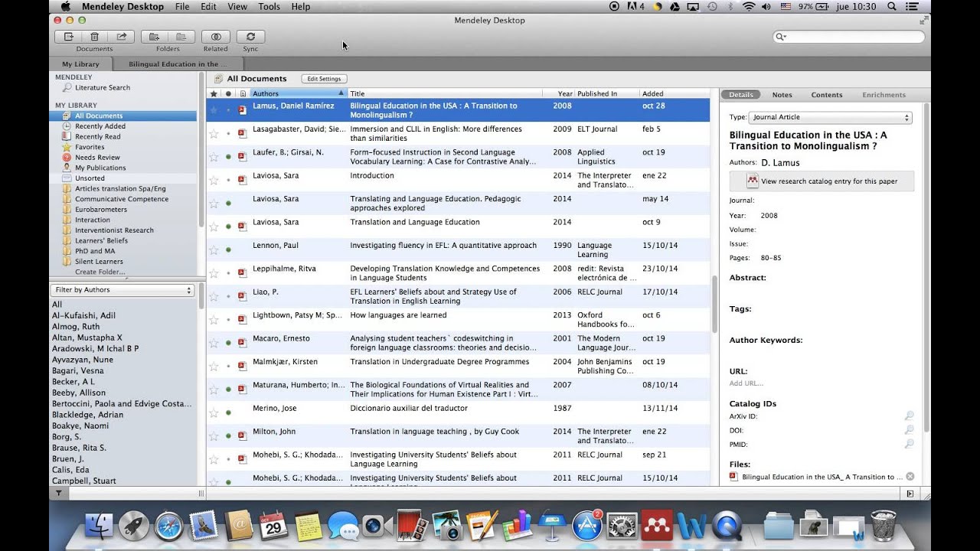This screenshot has height=551, width=980.
Task: Open System Preferences gear in the Dock
Action: 622,527
